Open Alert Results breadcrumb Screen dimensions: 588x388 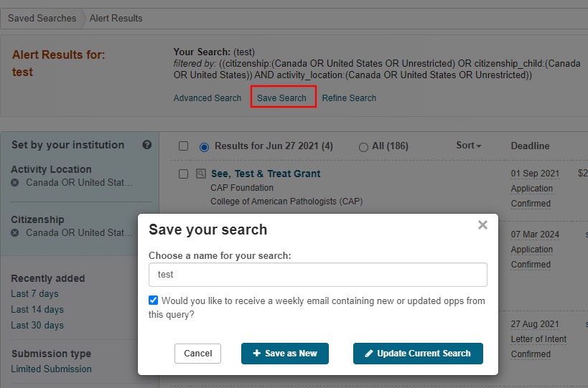tap(116, 18)
